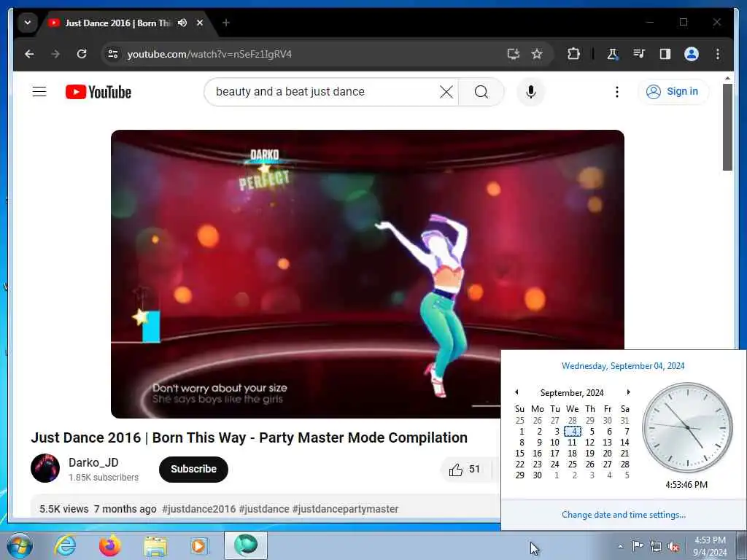This screenshot has width=747, height=560.
Task: Click the muted volume tray icon
Action: tap(673, 547)
